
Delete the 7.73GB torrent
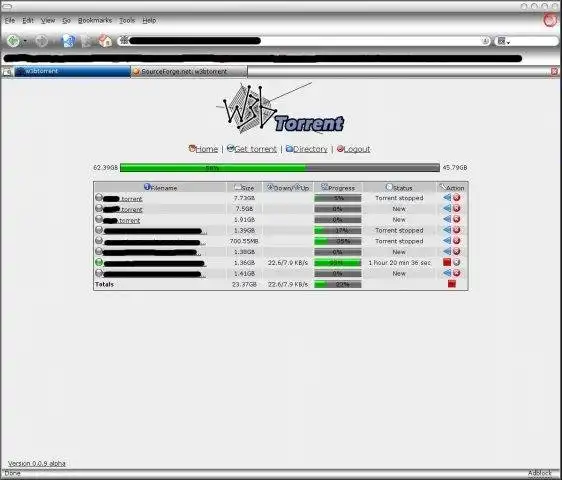tap(457, 198)
